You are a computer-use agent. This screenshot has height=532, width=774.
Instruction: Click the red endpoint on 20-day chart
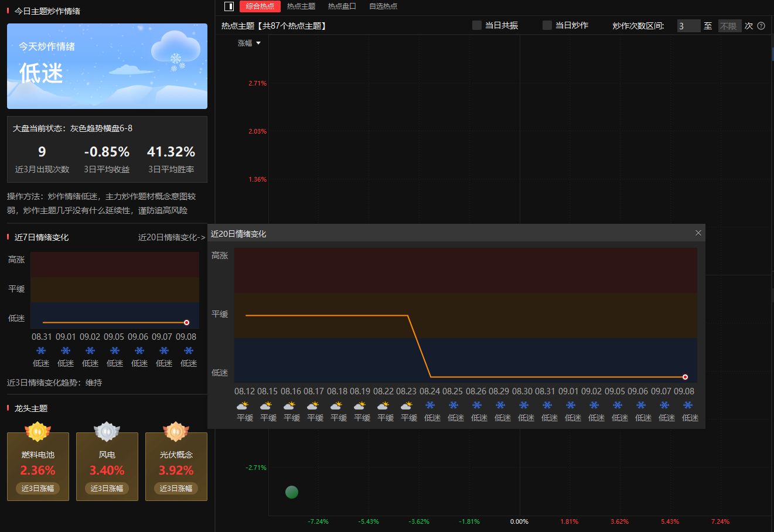[x=685, y=377]
